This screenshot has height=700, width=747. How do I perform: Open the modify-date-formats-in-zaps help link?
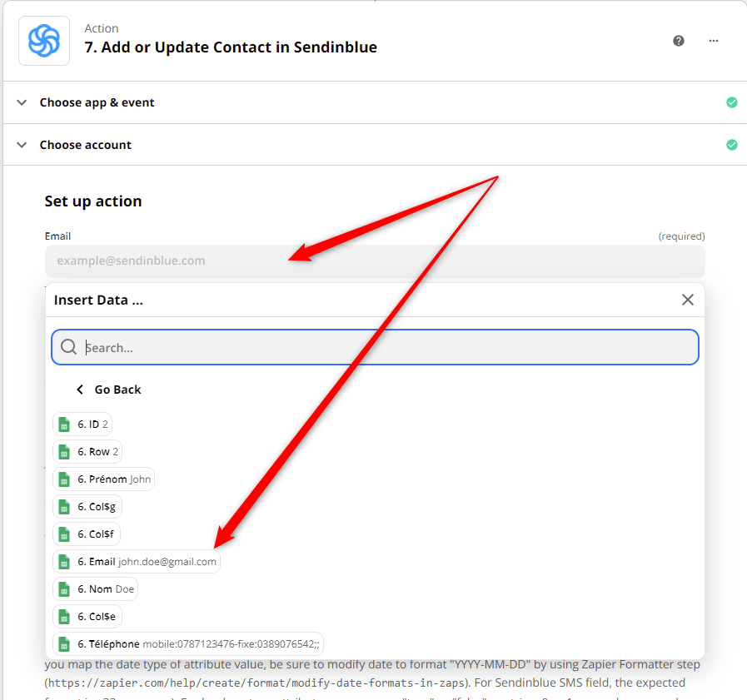pyautogui.click(x=256, y=683)
